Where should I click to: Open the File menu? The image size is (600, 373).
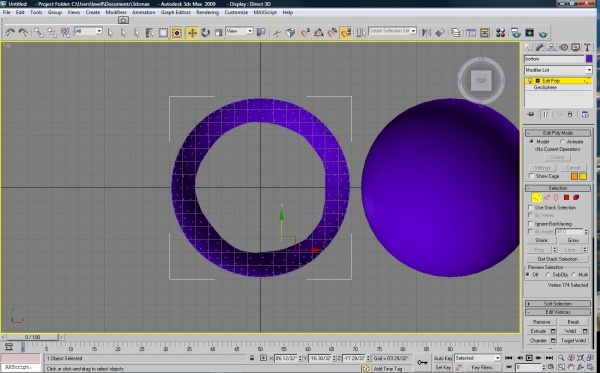(x=7, y=12)
